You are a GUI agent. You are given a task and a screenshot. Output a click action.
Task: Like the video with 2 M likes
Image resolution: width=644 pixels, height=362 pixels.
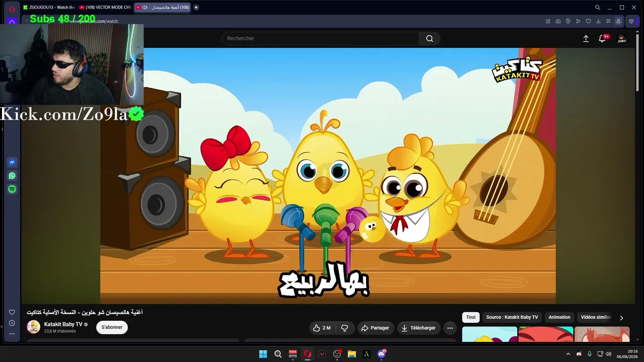[x=322, y=328]
